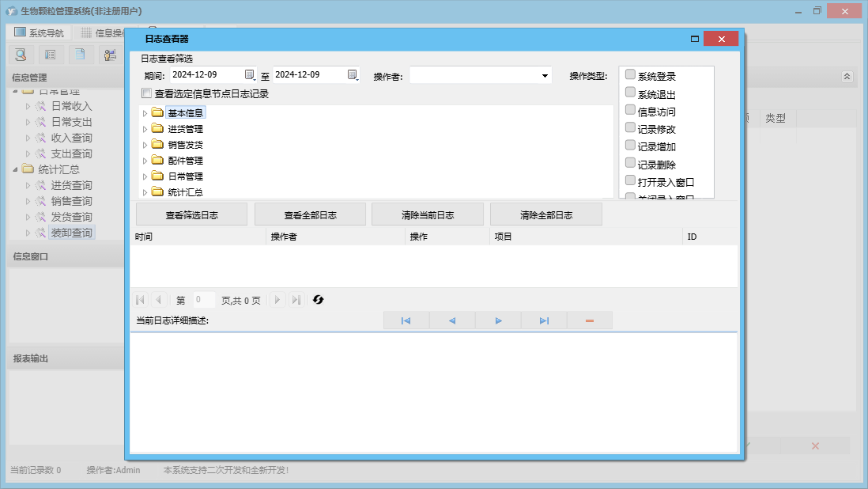Image resolution: width=868 pixels, height=489 pixels.
Task: Check the 打开录入窗口 operation type
Action: [x=630, y=180]
